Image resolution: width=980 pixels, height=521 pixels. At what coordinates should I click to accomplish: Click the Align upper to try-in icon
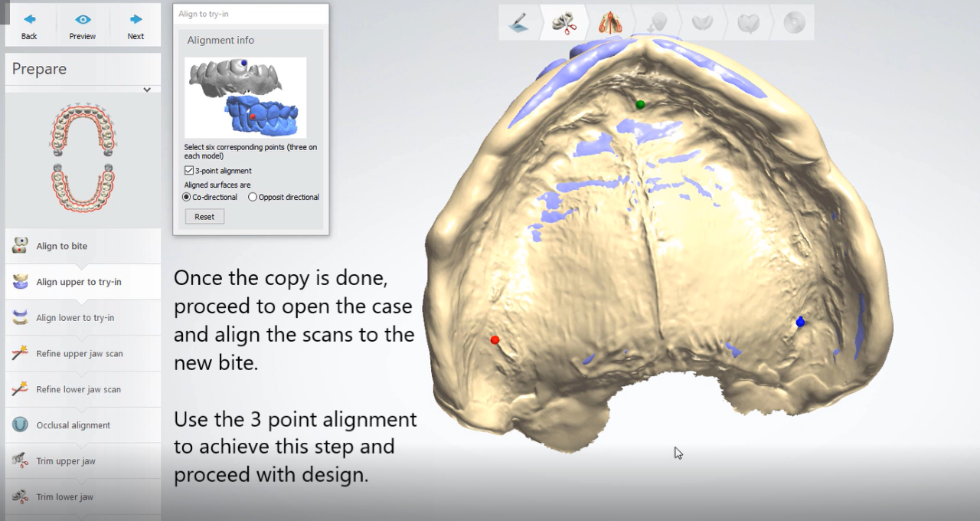coord(21,281)
